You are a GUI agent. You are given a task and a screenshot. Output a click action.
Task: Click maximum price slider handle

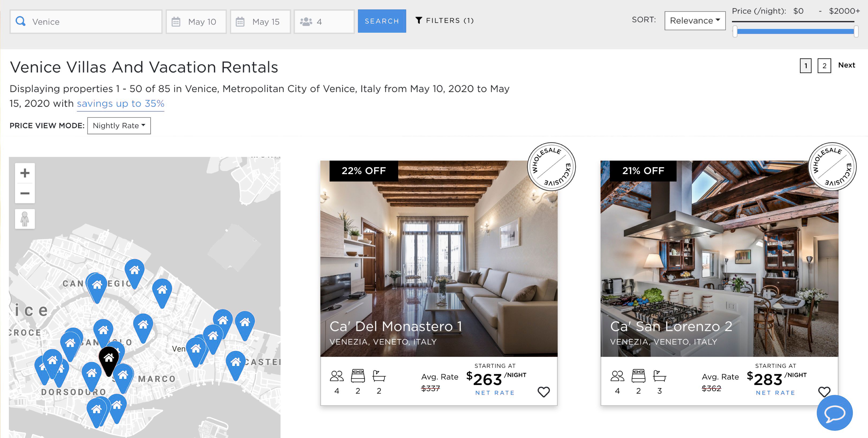click(x=856, y=32)
